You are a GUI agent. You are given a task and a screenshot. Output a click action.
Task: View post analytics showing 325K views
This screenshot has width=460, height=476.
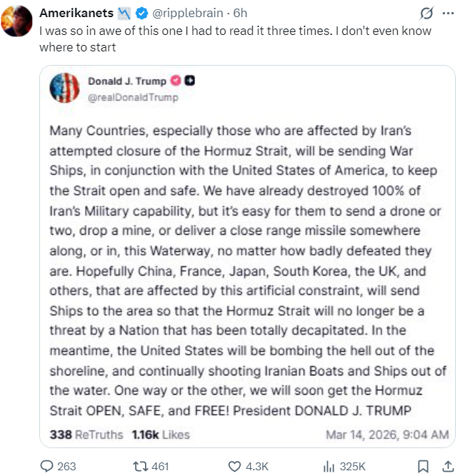[x=344, y=466]
